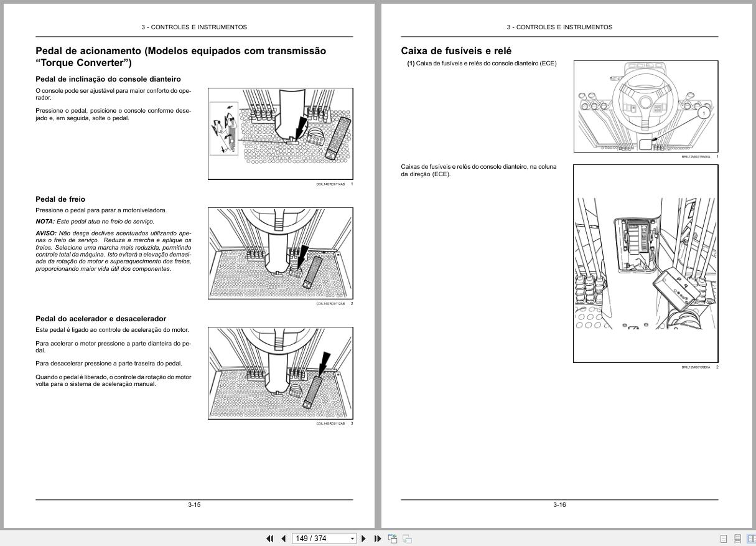Click 'Para desacelerar pressione a parte traseira'
Viewport: 756px width, 546px height.
pyautogui.click(x=109, y=364)
